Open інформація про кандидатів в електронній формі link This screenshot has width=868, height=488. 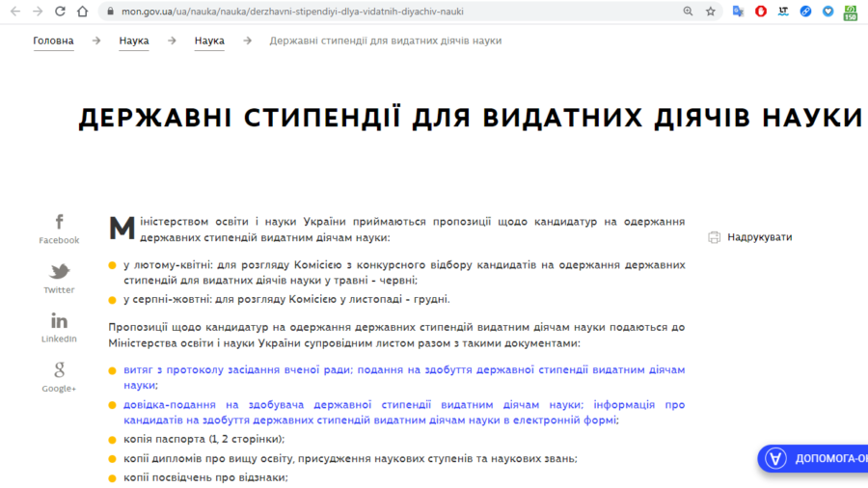[404, 413]
